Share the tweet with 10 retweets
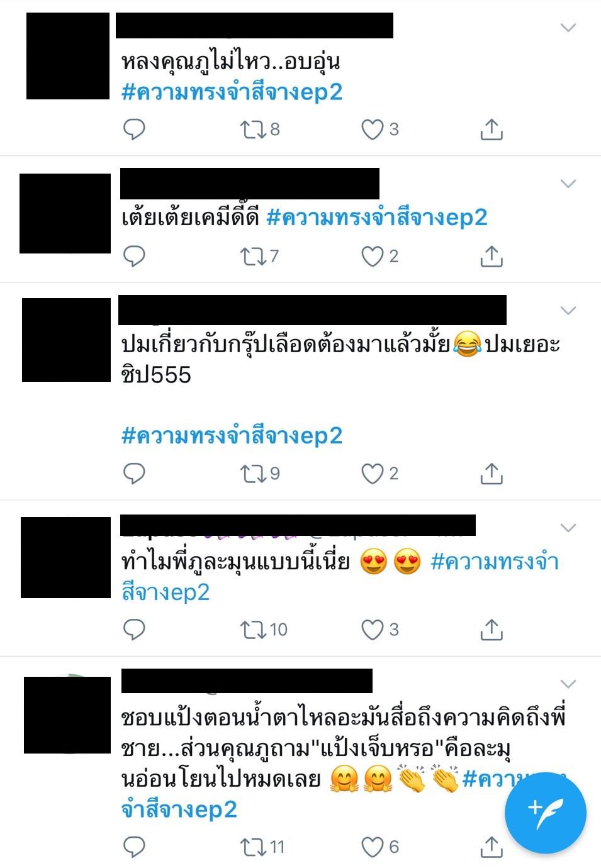The width and height of the screenshot is (601, 868). tap(491, 630)
